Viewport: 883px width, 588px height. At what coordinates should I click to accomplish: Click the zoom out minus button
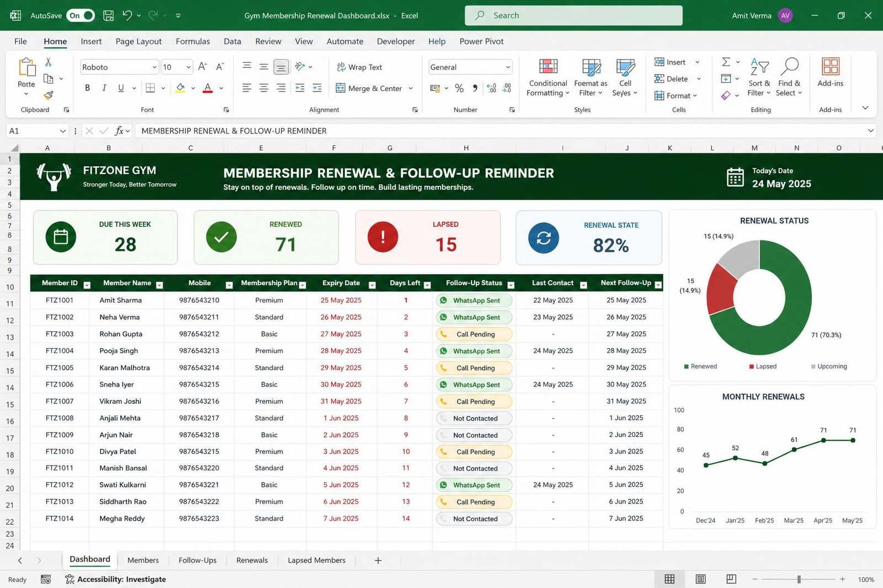pyautogui.click(x=755, y=579)
